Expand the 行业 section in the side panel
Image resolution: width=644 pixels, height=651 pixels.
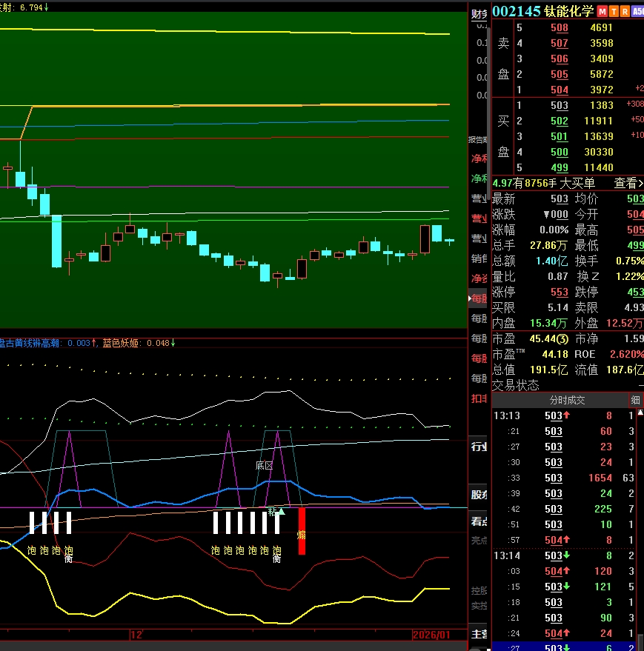pyautogui.click(x=479, y=447)
